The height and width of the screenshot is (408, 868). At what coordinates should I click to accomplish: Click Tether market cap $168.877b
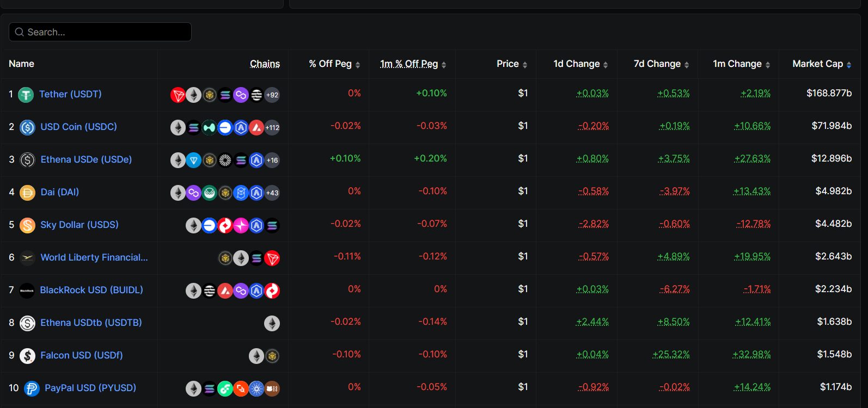pyautogui.click(x=829, y=93)
